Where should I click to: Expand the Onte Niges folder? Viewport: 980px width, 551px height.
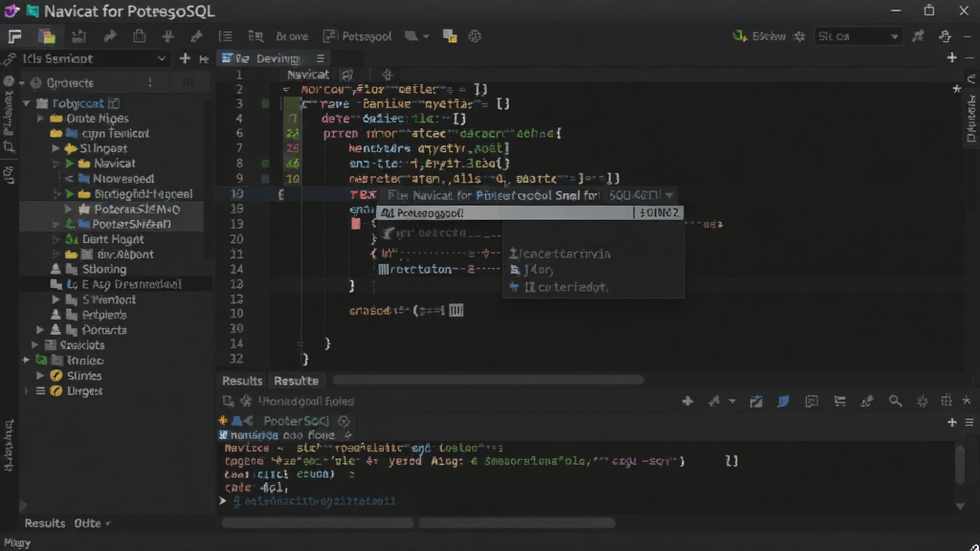point(40,118)
